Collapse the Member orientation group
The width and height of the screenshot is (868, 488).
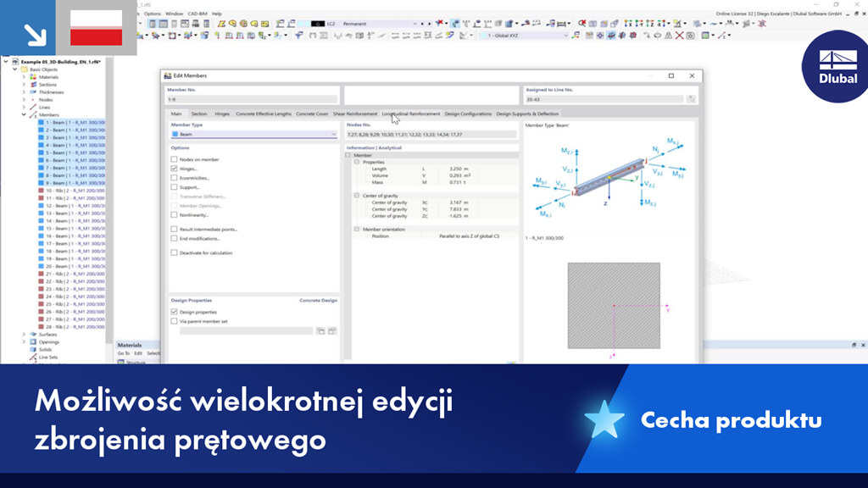357,229
